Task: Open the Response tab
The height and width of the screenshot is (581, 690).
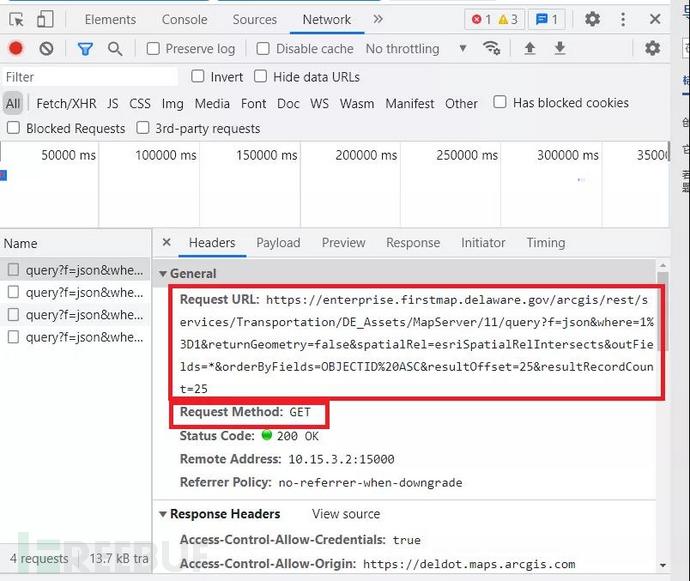Action: tap(413, 243)
